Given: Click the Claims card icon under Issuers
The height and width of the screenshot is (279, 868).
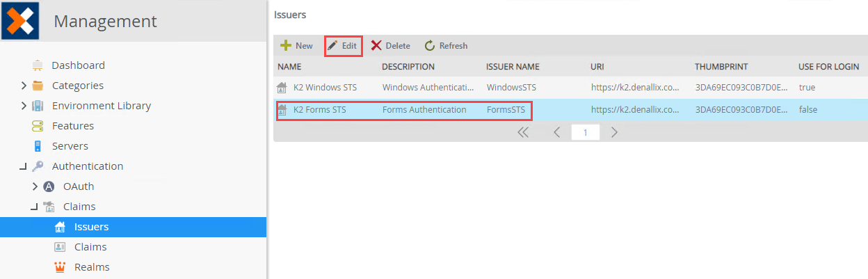Looking at the screenshot, I should (60, 247).
